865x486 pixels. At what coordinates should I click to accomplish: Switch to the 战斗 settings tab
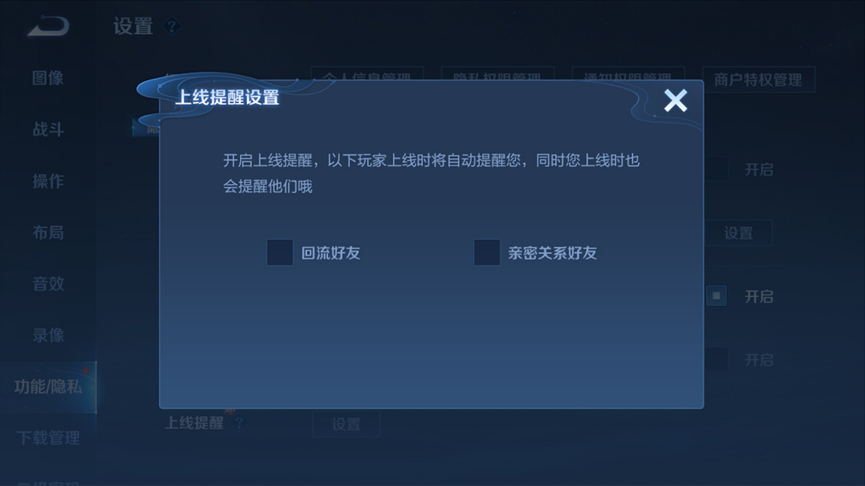pyautogui.click(x=48, y=130)
